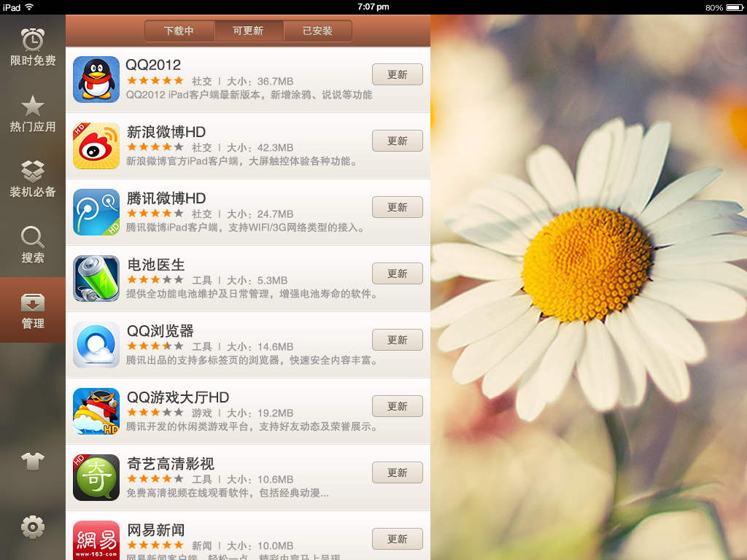Update QQ游戏大厅HD with its 更新 button
The height and width of the screenshot is (560, 747).
point(398,406)
